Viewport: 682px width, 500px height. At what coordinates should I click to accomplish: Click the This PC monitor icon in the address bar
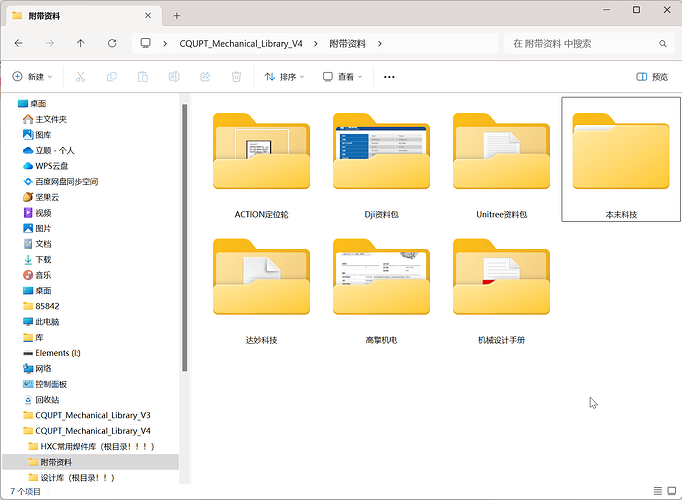[146, 43]
